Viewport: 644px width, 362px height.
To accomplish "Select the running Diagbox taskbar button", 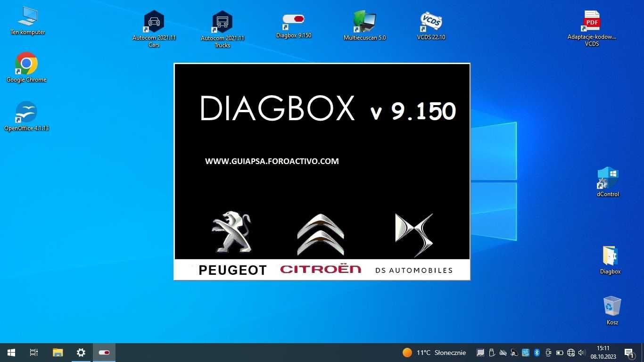I will pyautogui.click(x=104, y=353).
